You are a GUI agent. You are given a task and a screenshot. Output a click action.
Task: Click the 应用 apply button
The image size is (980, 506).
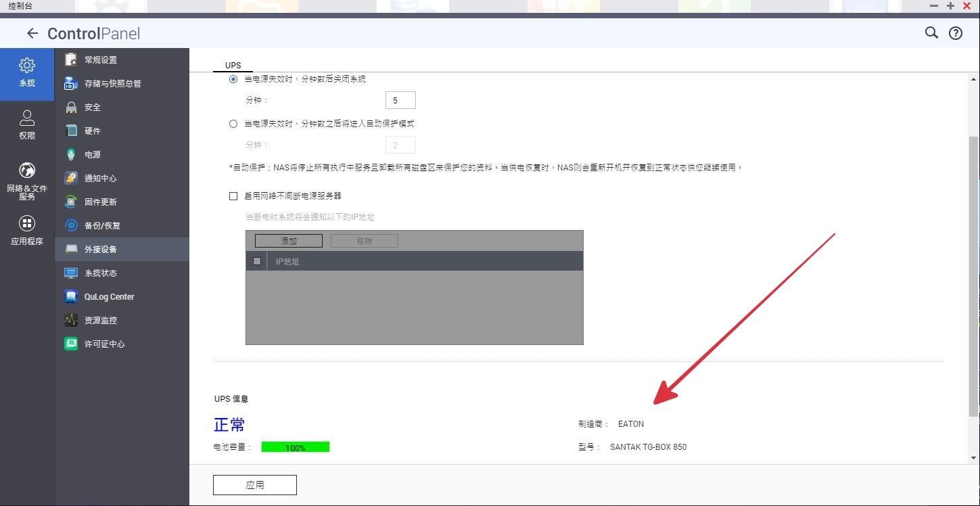[x=255, y=485]
